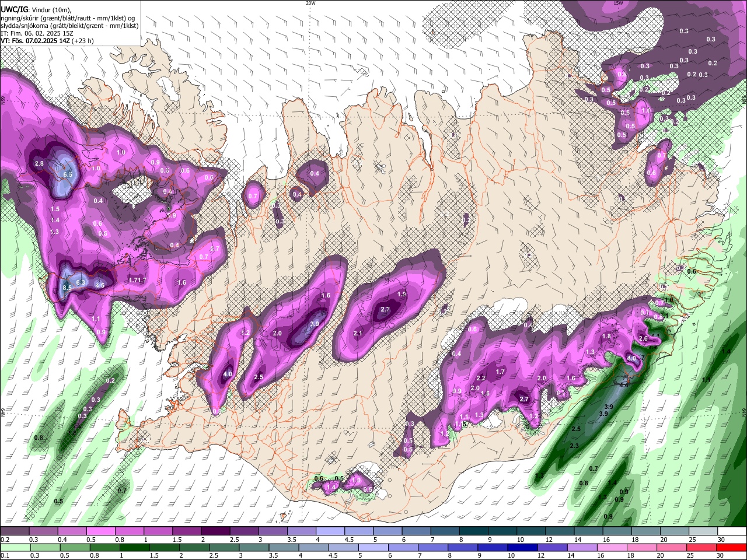Click the 2.6 value on the southeast coast
This screenshot has width=747, height=560.
pos(644,339)
